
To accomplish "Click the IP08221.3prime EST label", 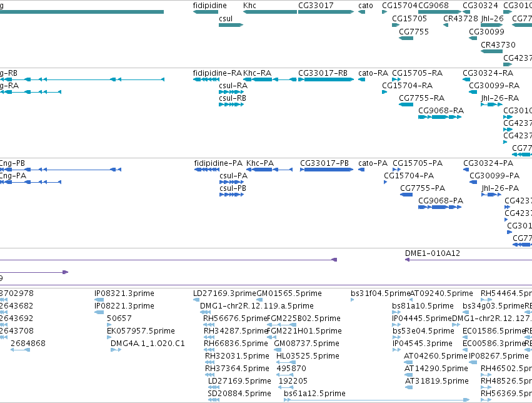I will tap(124, 306).
